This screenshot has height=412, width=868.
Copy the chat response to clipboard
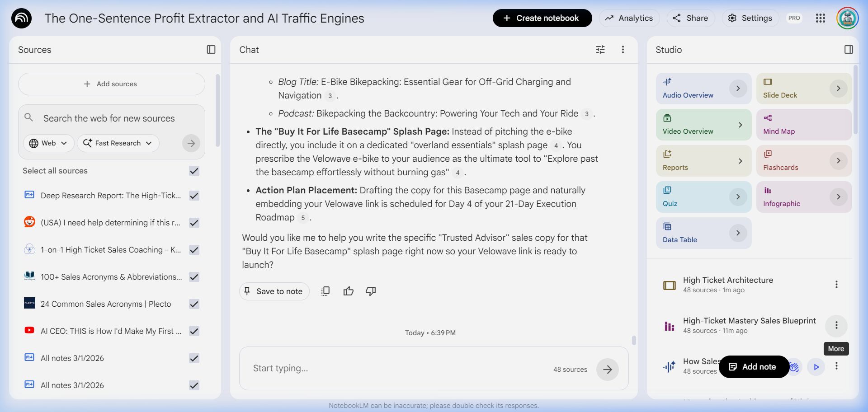(325, 291)
